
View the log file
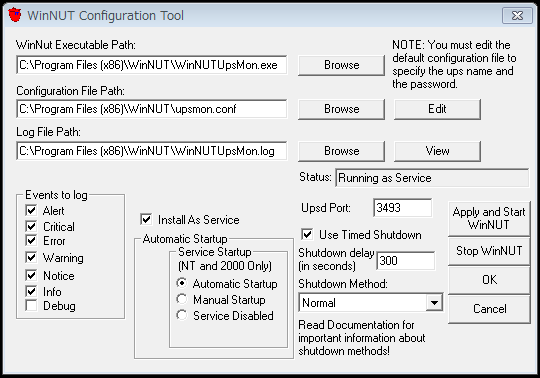coord(437,151)
